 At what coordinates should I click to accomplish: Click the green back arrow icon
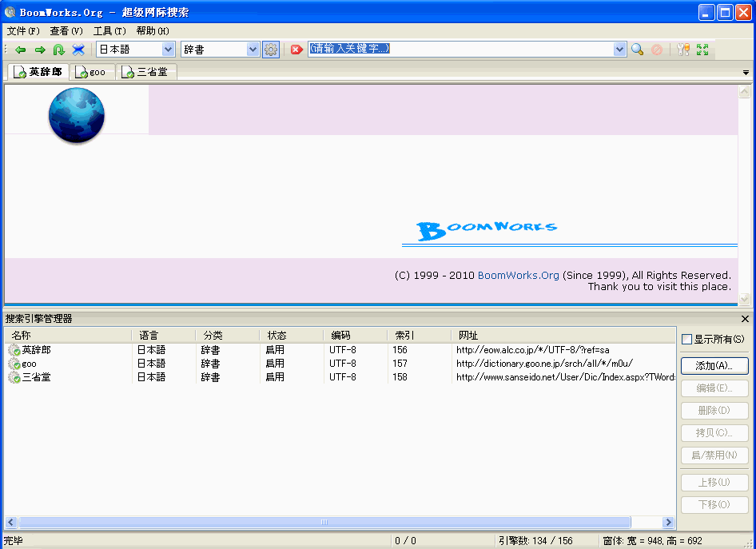[x=20, y=50]
